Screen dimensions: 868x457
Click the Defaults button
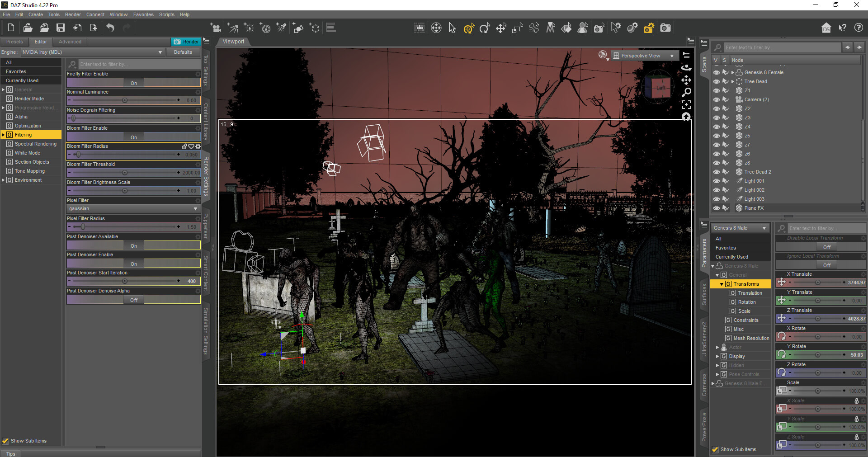tap(183, 52)
